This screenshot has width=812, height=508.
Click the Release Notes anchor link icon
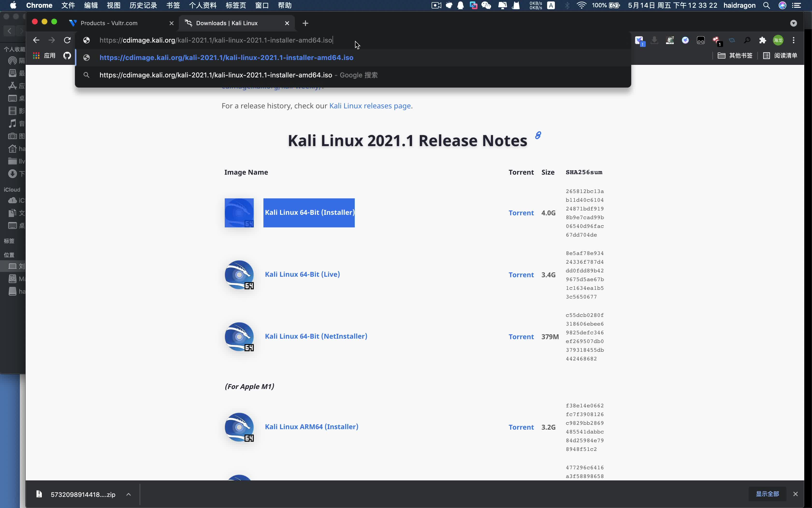pyautogui.click(x=538, y=135)
